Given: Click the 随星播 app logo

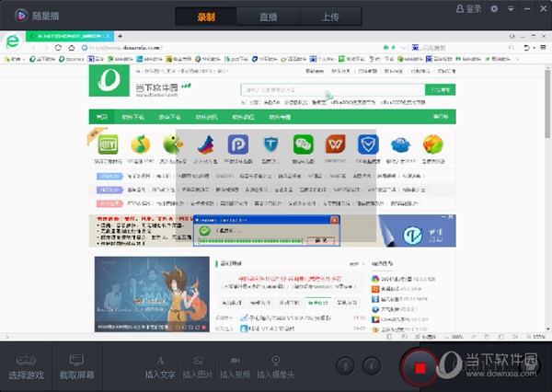Looking at the screenshot, I should coord(21,15).
